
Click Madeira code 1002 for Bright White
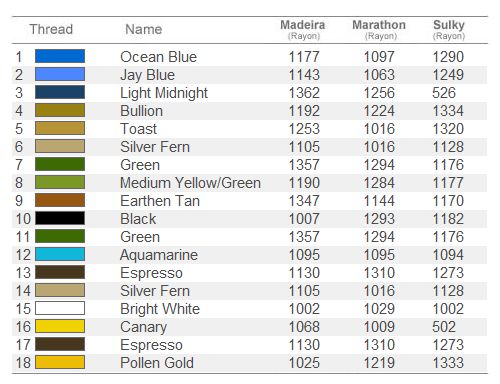coord(304,309)
